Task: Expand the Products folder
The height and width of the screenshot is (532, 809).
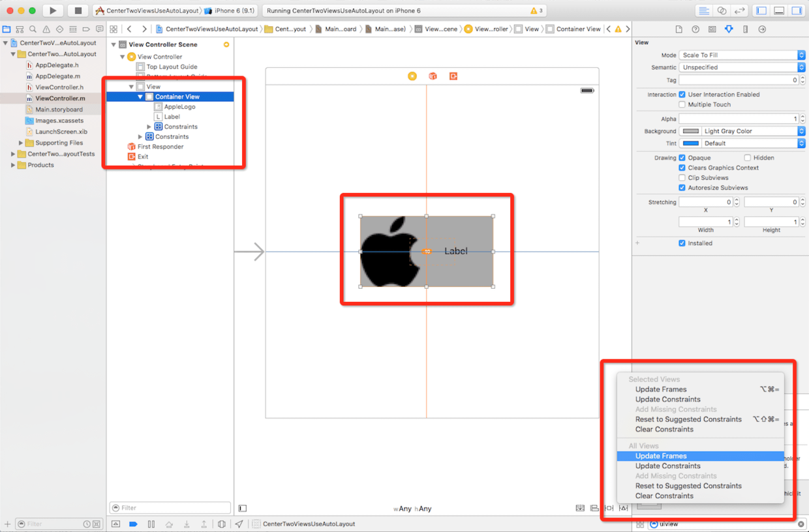Action: (13, 165)
